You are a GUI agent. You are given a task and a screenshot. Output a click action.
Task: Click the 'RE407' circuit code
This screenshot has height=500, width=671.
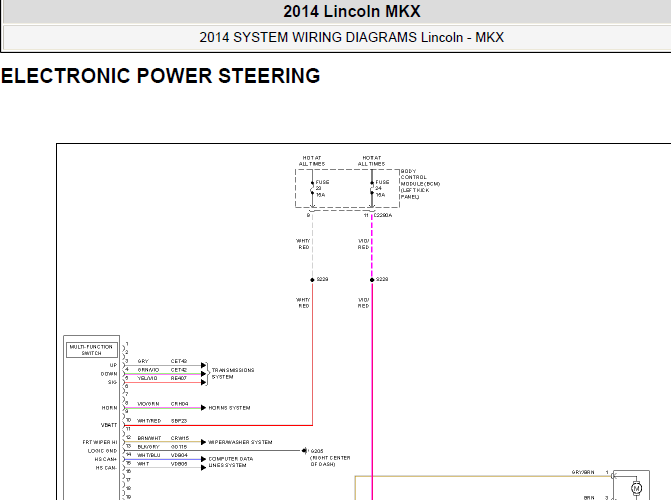click(179, 378)
